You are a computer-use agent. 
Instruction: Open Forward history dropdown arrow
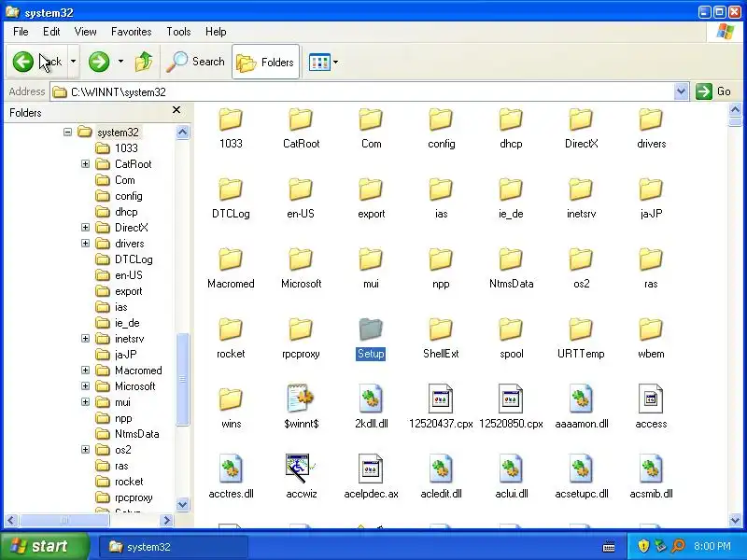tap(120, 62)
